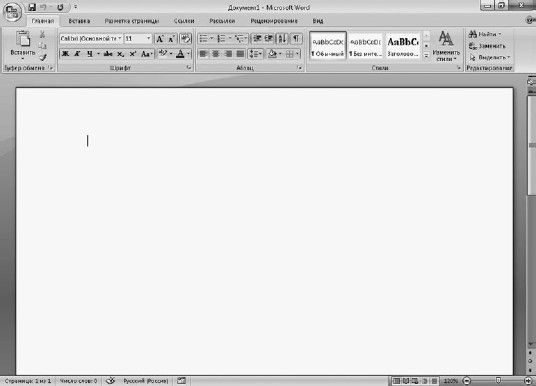Open numbered list style dropdown
This screenshot has width=536, height=386.
point(230,39)
